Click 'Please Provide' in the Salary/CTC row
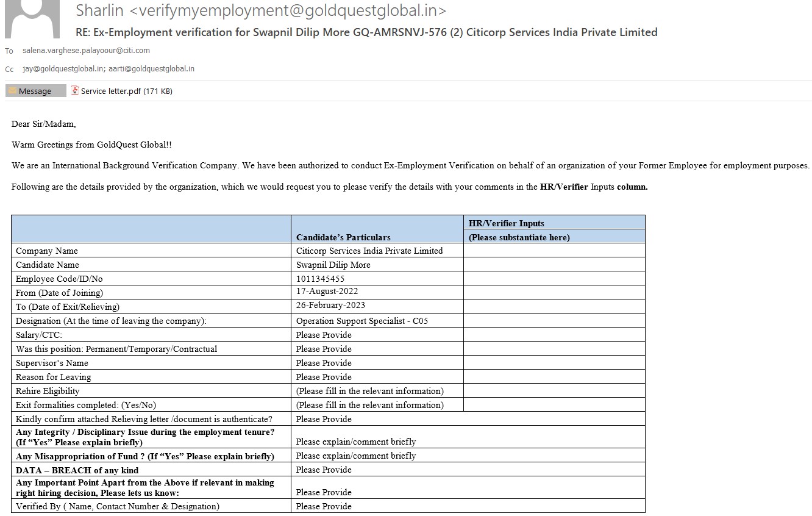Image resolution: width=812 pixels, height=516 pixels. tap(324, 335)
